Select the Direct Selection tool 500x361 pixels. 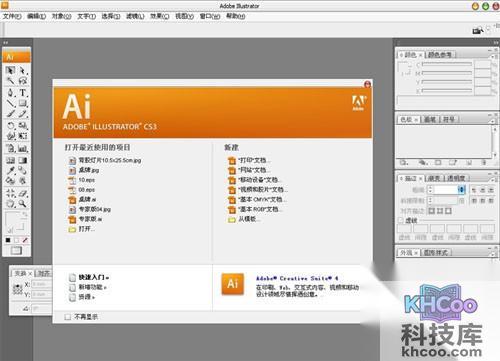point(22,70)
